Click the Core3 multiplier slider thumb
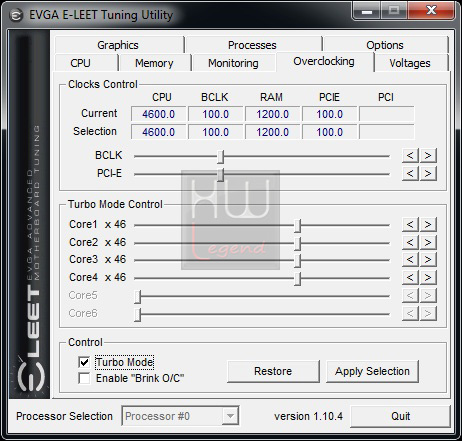Screen dimensions: 462x441 click(x=298, y=261)
